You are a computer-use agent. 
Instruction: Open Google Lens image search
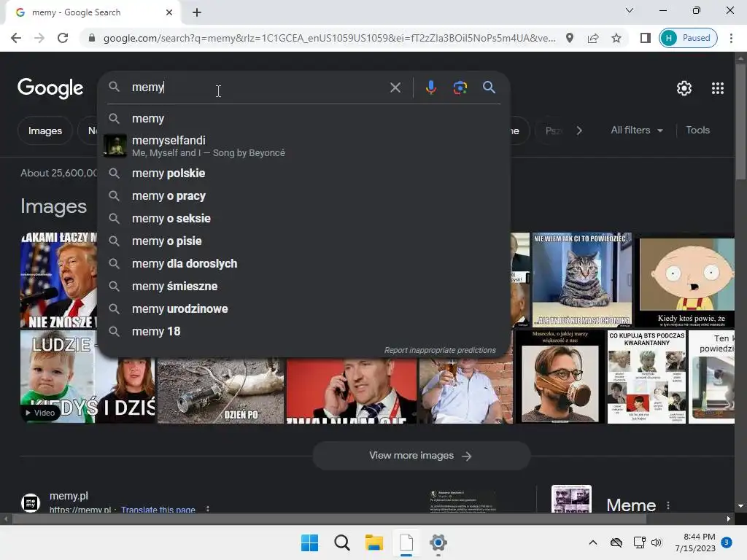tap(460, 87)
